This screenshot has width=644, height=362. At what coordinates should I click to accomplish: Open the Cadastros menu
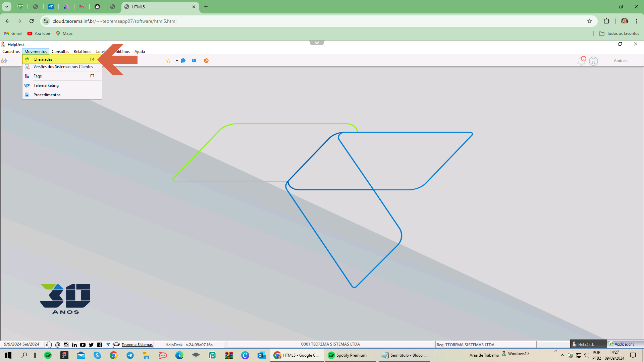pyautogui.click(x=11, y=52)
